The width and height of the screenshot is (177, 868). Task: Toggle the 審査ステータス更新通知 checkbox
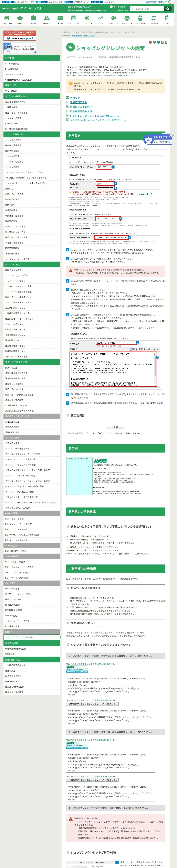click(98, 238)
